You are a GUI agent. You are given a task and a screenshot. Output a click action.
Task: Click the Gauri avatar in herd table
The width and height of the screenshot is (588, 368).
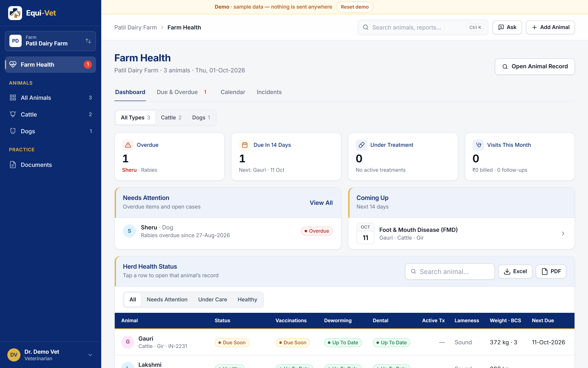(x=128, y=342)
